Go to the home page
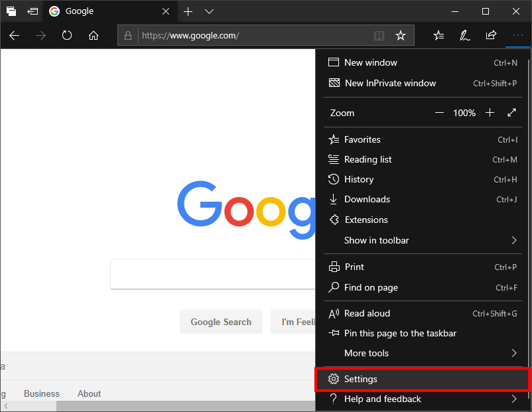This screenshot has height=412, width=532. 94,35
